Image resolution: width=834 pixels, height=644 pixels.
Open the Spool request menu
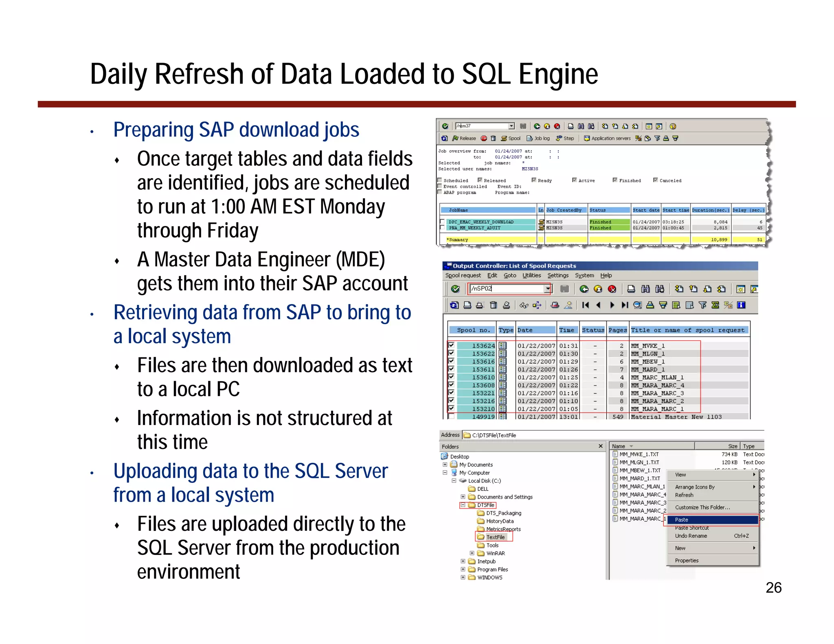click(463, 276)
